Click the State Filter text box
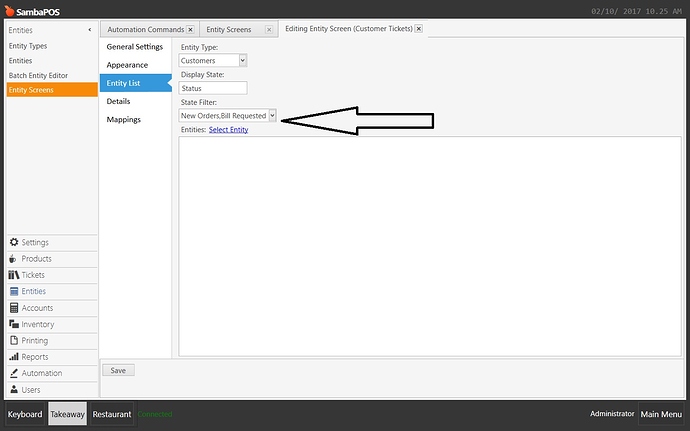The height and width of the screenshot is (431, 690). coord(224,115)
